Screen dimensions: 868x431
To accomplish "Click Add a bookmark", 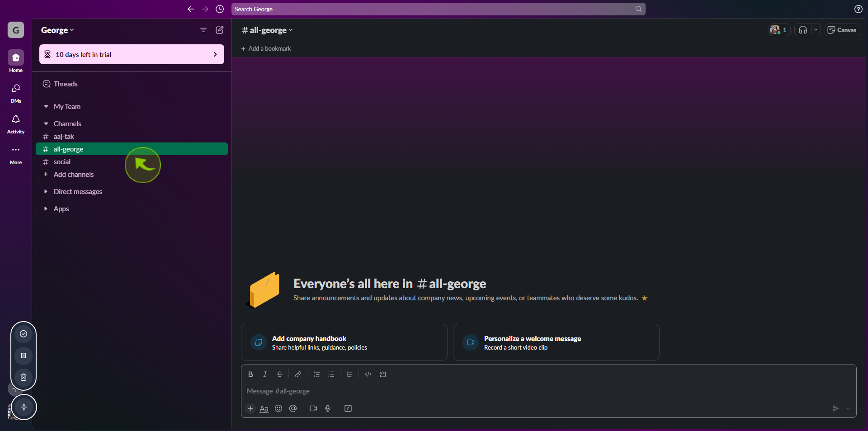I will [266, 49].
